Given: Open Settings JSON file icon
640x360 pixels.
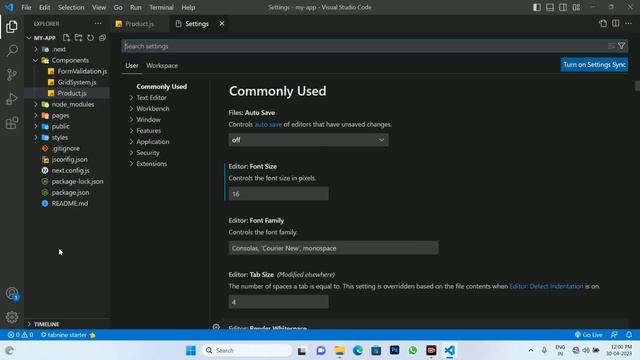Looking at the screenshot, I should click(x=603, y=24).
